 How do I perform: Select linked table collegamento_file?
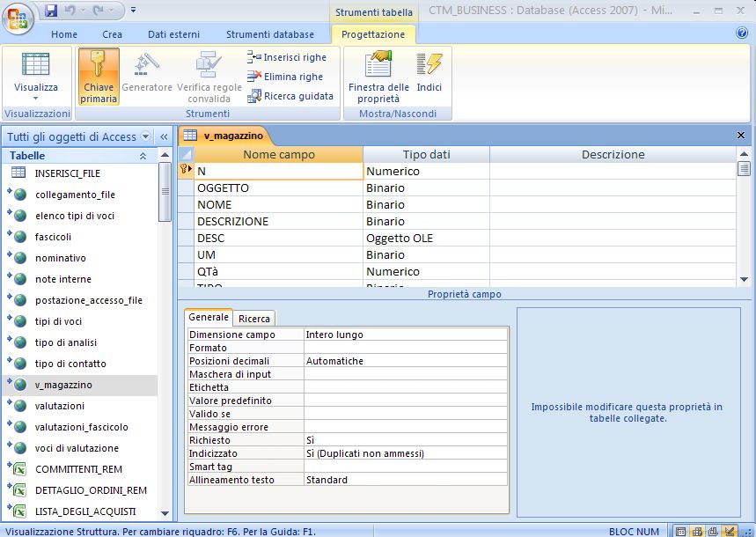coord(79,195)
